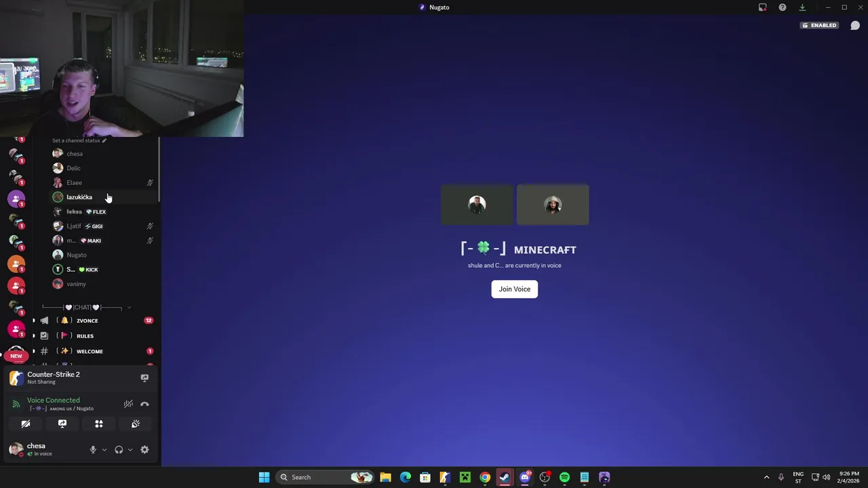The image size is (868, 488).
Task: Click Among us / Nugato channel link
Action: coord(62,409)
